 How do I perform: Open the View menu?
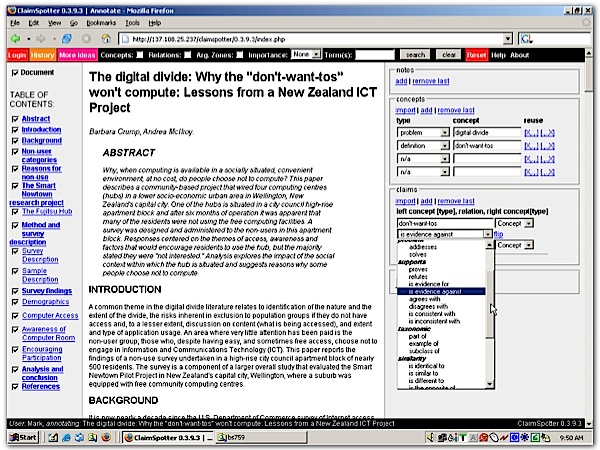tap(54, 23)
